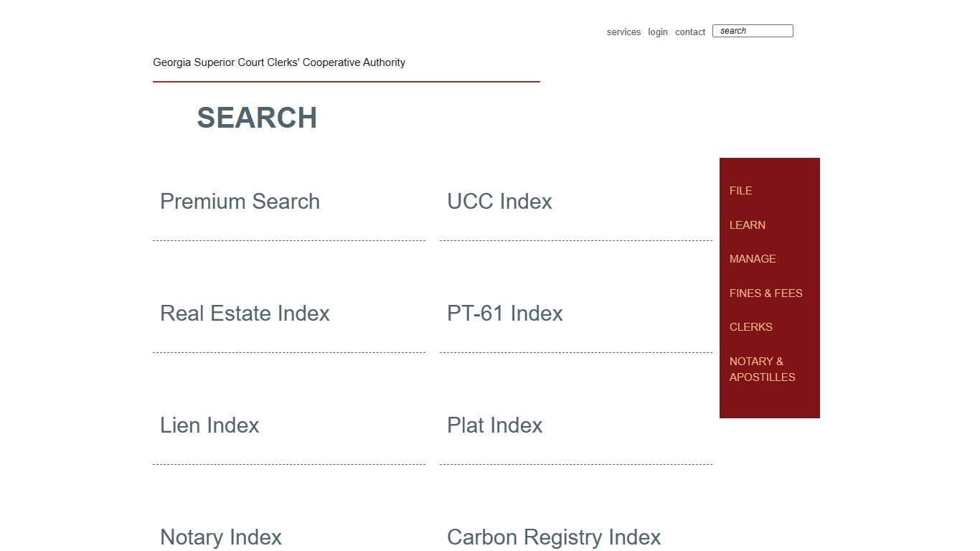
Task: Open the services page
Action: point(623,32)
